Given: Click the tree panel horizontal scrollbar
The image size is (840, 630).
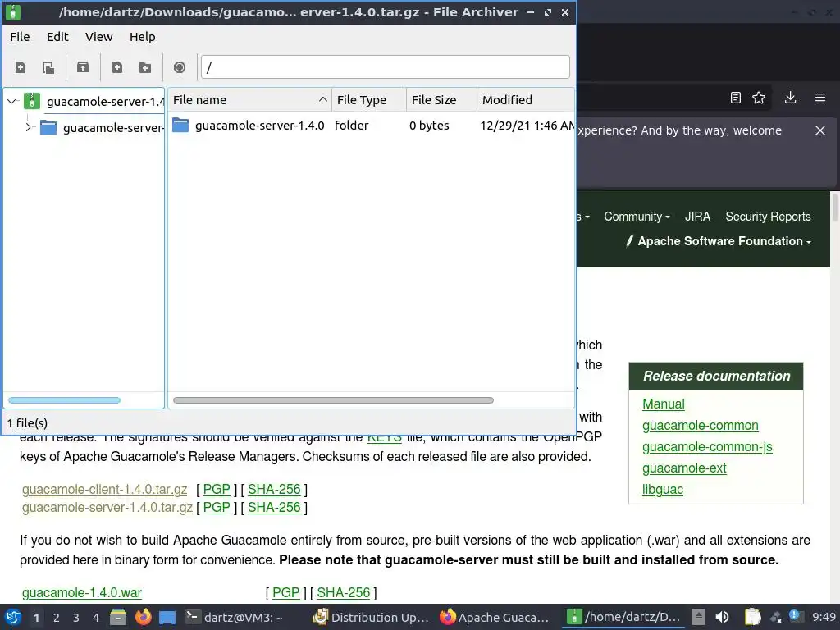Looking at the screenshot, I should [64, 400].
